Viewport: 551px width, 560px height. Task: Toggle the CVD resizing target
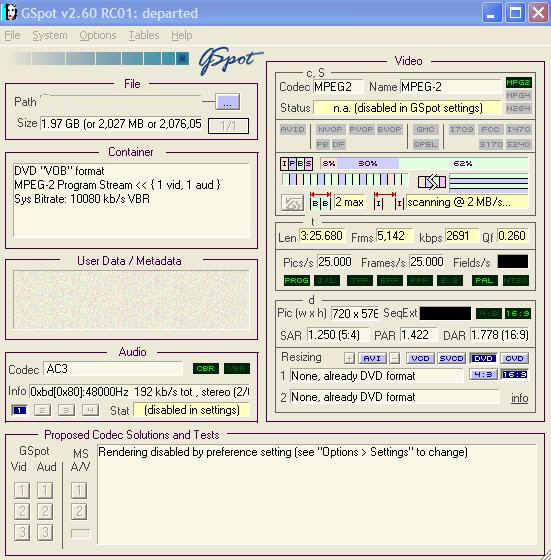(x=515, y=358)
